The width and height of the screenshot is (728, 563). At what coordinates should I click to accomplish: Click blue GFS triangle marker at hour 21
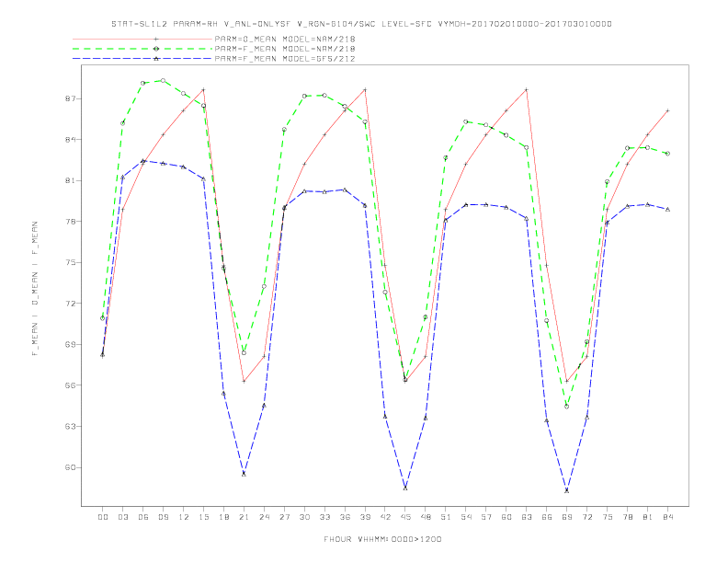pos(244,474)
